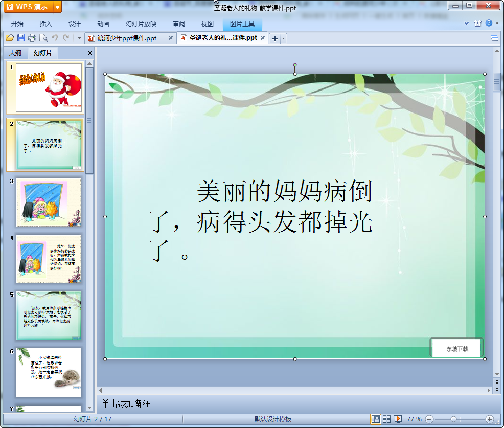Select slide 6 hedgehog thumbnail
This screenshot has width=504, height=428.
tap(49, 372)
